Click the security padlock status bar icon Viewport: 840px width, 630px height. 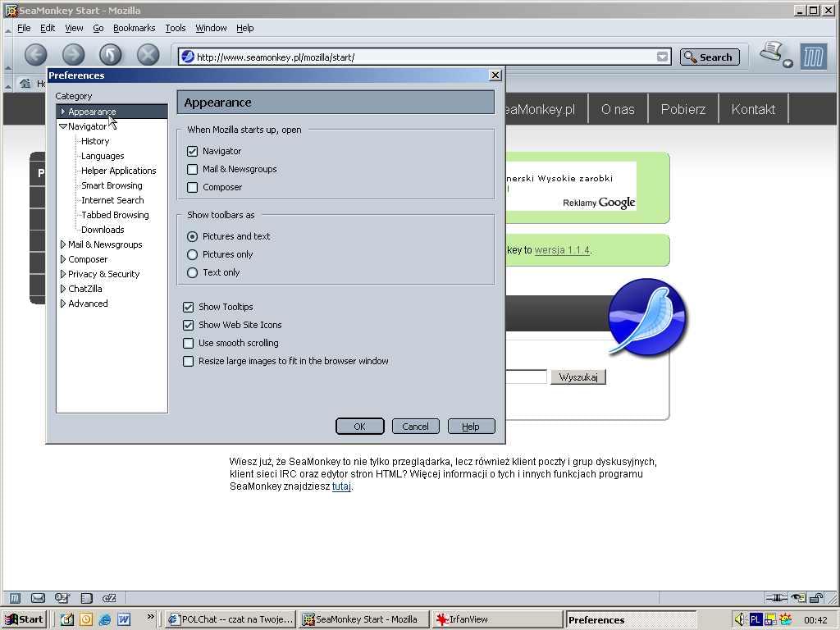pyautogui.click(x=816, y=598)
